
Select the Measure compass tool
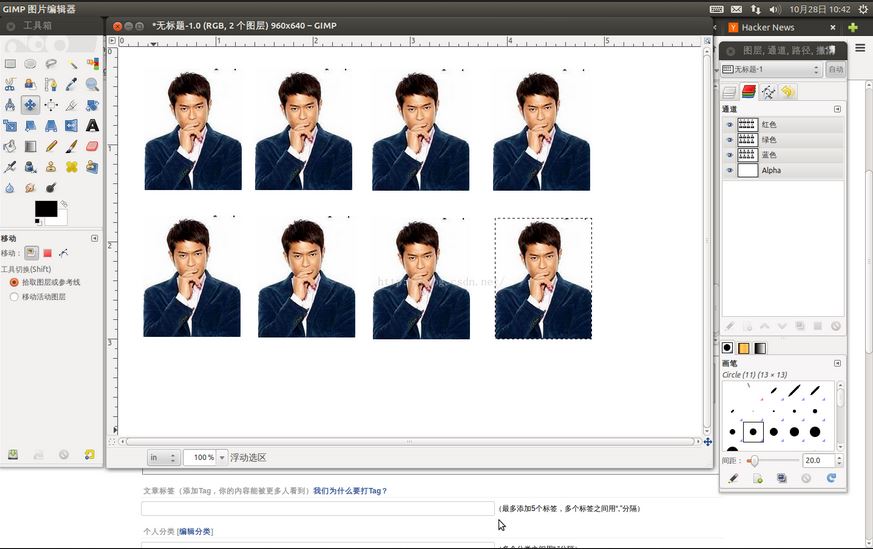pyautogui.click(x=10, y=105)
